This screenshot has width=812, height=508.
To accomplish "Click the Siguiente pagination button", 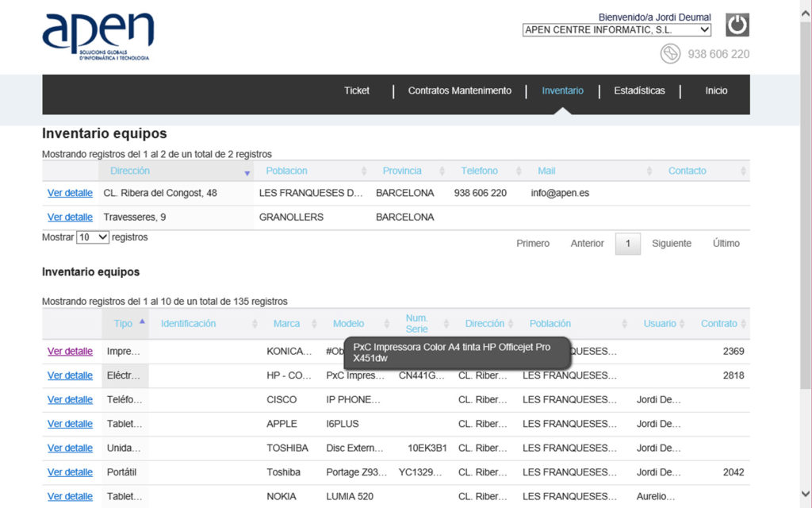I will point(672,244).
